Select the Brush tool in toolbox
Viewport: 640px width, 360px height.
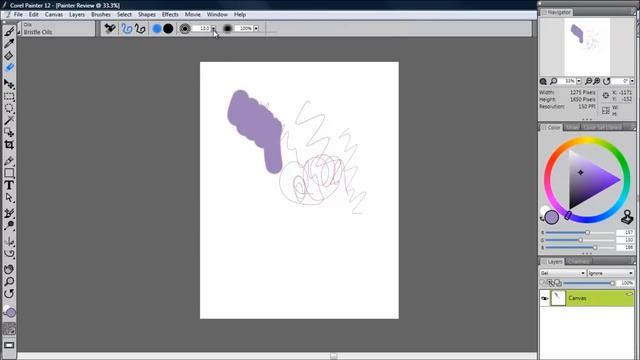coord(9,31)
